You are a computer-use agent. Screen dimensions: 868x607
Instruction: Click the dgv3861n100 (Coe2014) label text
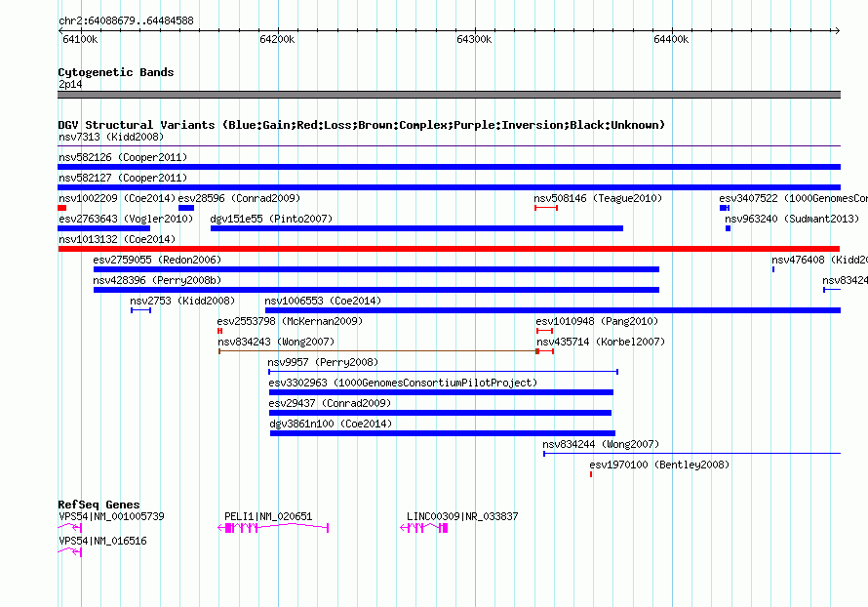[x=331, y=424]
